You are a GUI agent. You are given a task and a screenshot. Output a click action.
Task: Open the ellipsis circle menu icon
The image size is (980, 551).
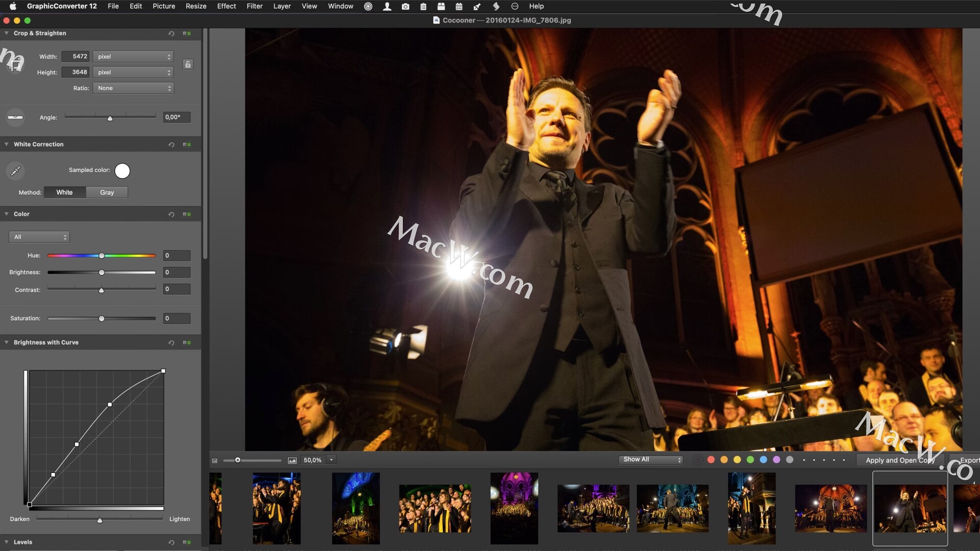pos(514,6)
